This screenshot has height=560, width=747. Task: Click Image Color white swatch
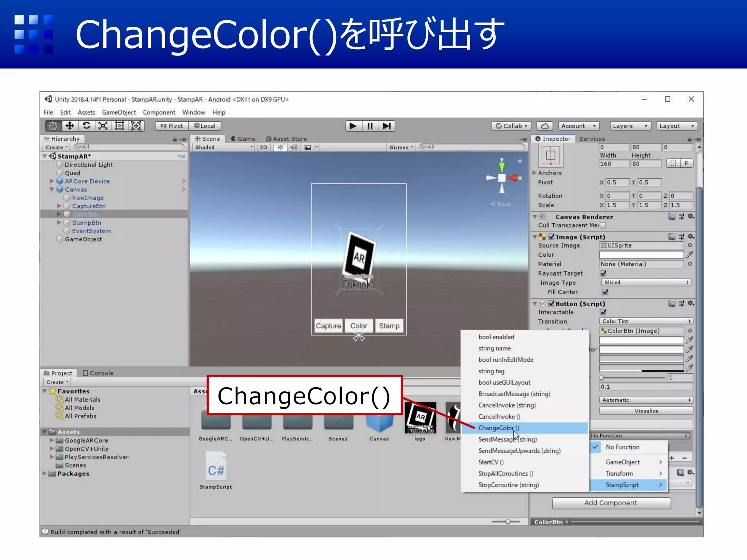(641, 254)
